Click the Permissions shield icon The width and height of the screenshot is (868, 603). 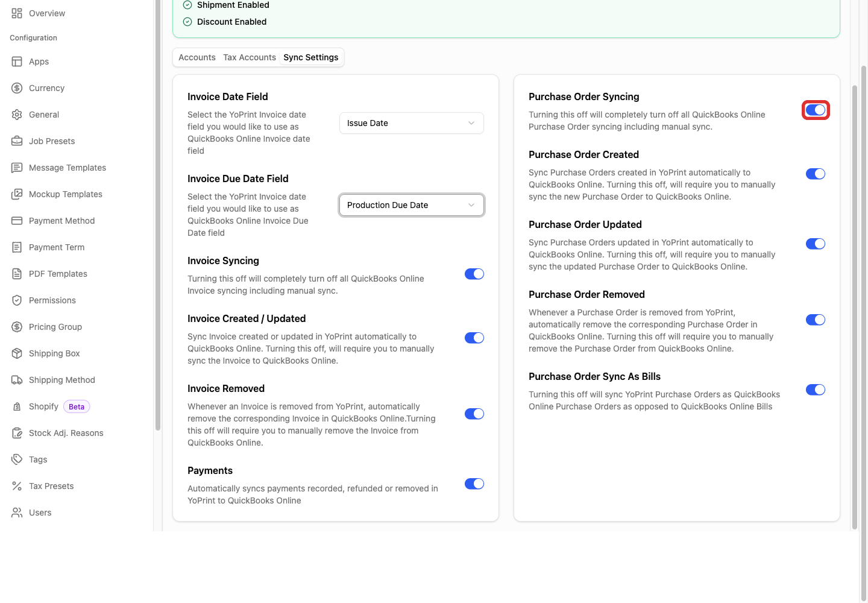point(17,300)
